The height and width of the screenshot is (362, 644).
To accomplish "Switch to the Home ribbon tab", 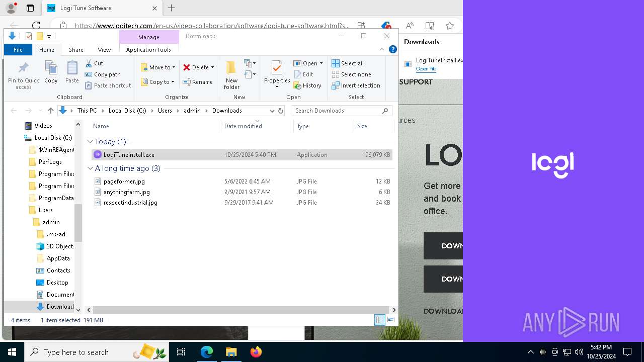I will tap(47, 50).
